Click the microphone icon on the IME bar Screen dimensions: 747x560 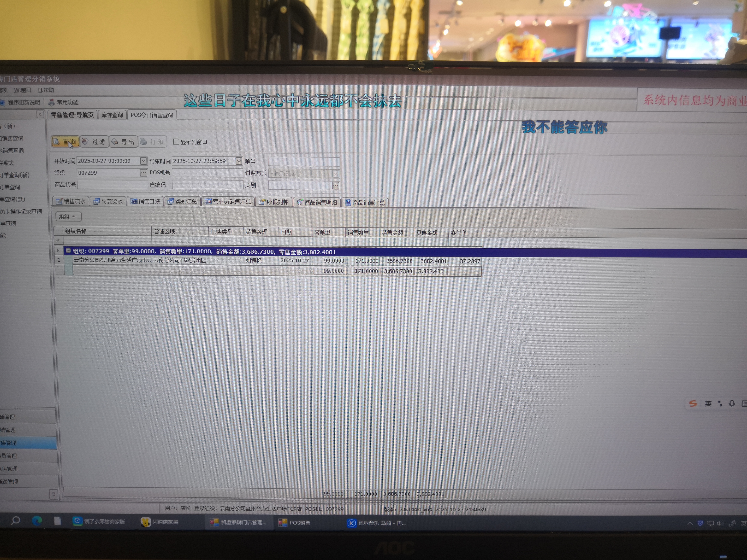tap(731, 403)
